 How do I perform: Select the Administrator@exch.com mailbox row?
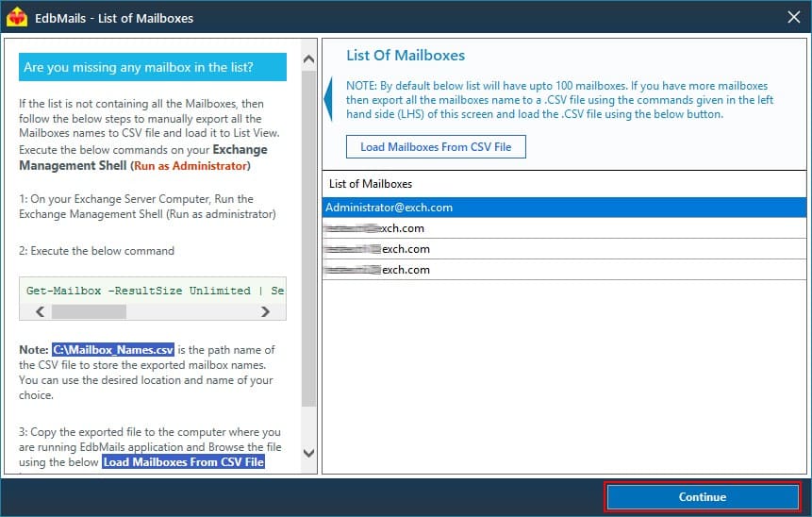pyautogui.click(x=564, y=208)
